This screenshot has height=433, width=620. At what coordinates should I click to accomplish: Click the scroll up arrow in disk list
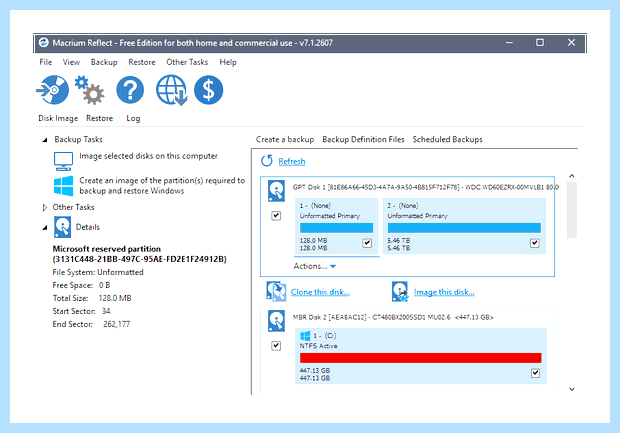571,176
